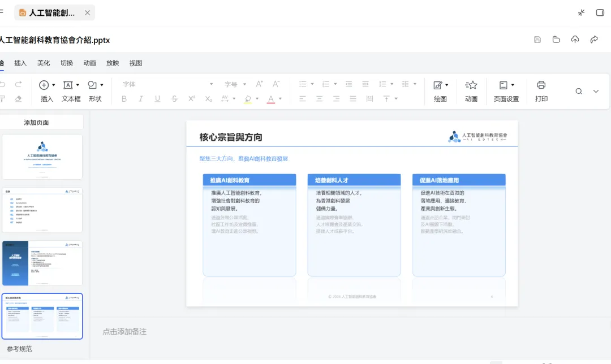
Task: Open the bulleted list dropdown arrow
Action: click(x=312, y=84)
